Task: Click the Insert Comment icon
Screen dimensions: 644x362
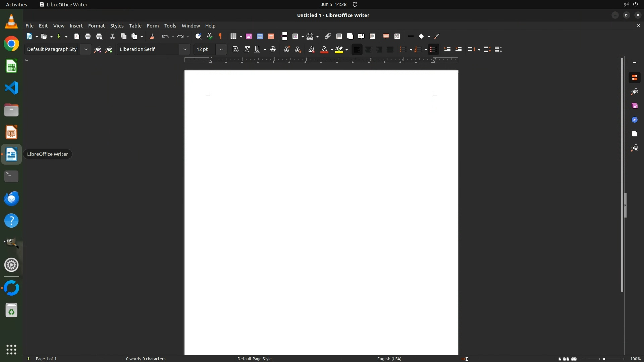Action: pos(386,36)
